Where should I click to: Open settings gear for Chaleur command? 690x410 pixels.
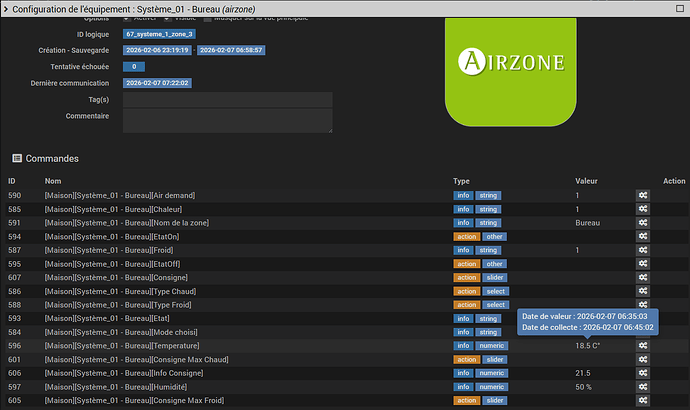pos(642,209)
